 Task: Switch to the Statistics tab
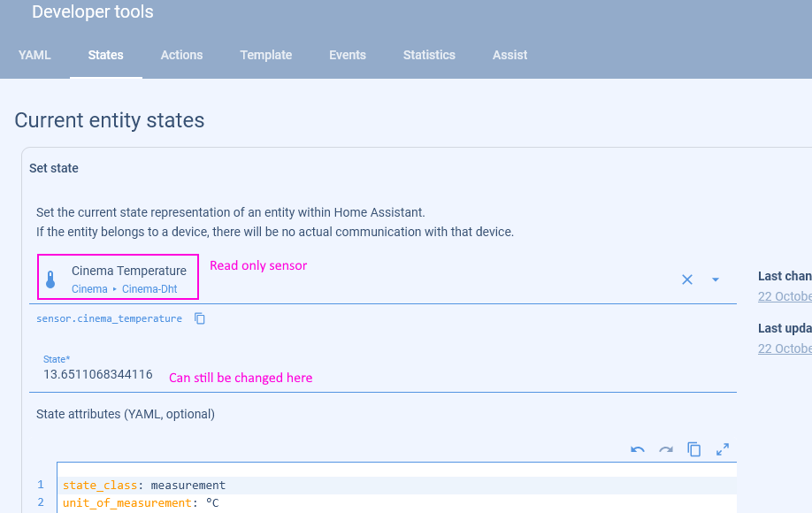tap(429, 55)
